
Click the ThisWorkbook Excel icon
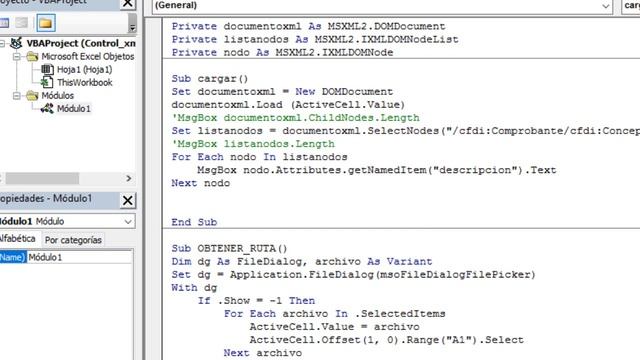coord(47,82)
